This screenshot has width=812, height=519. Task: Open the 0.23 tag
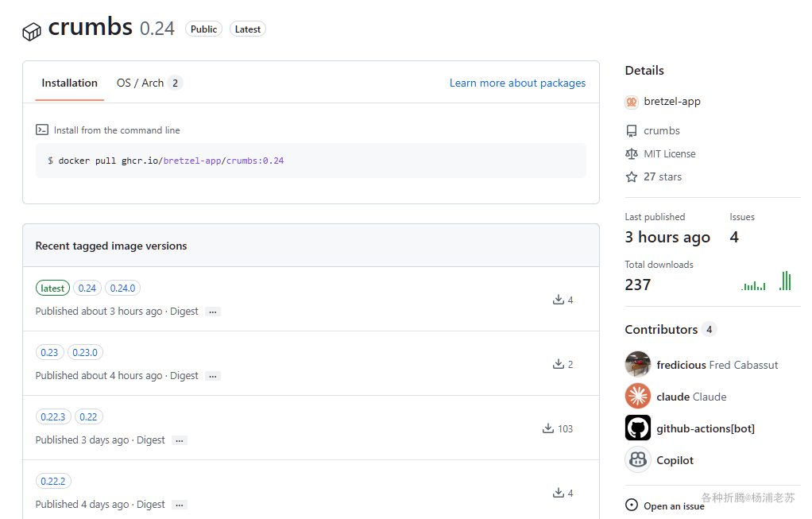click(49, 352)
